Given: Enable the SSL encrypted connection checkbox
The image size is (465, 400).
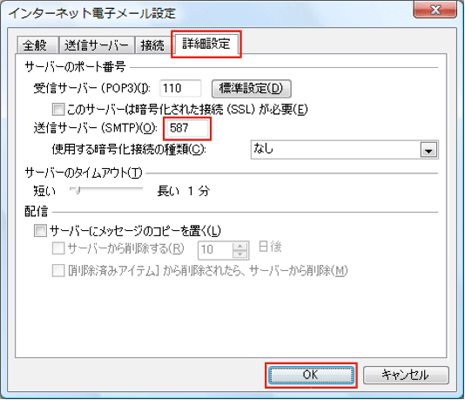Looking at the screenshot, I should tap(58, 109).
